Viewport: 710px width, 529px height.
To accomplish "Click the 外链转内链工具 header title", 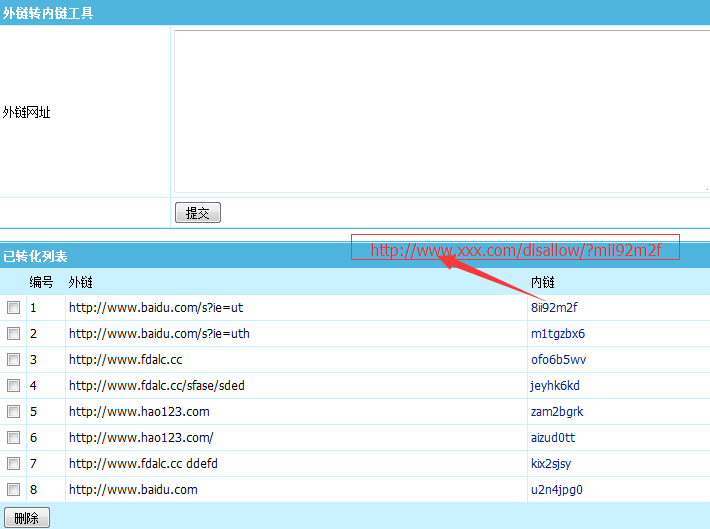I will click(x=48, y=13).
